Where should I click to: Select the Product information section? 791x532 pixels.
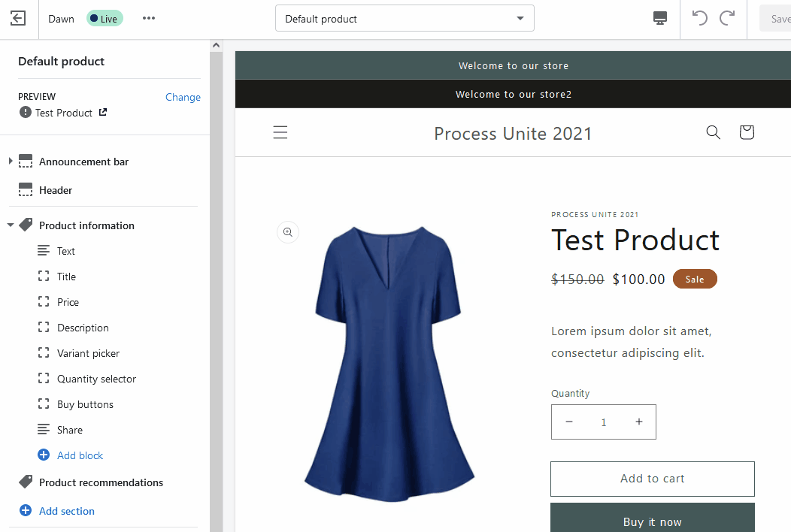click(x=86, y=225)
